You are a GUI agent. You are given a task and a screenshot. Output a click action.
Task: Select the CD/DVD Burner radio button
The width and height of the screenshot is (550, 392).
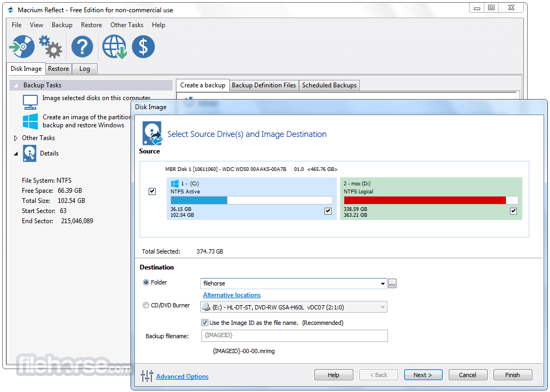[x=146, y=305]
